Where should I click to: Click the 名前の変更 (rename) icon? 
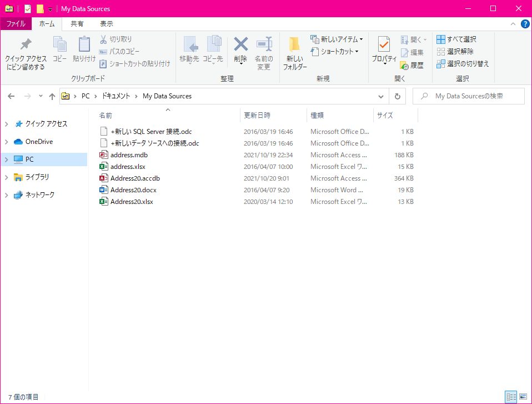click(264, 44)
